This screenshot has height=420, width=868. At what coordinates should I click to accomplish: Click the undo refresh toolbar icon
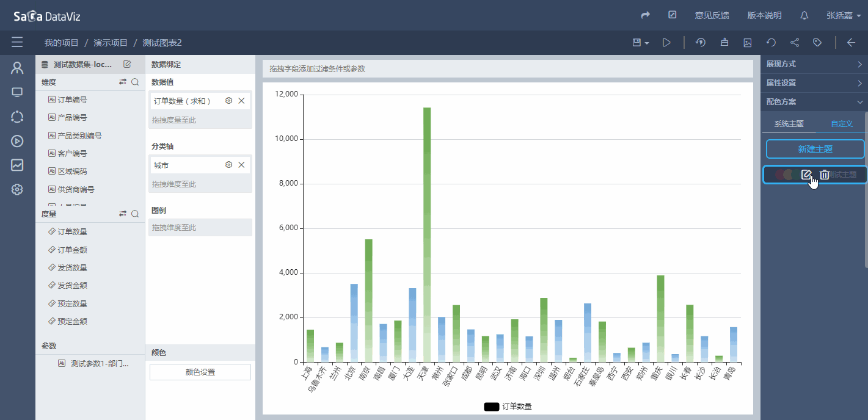click(x=771, y=43)
